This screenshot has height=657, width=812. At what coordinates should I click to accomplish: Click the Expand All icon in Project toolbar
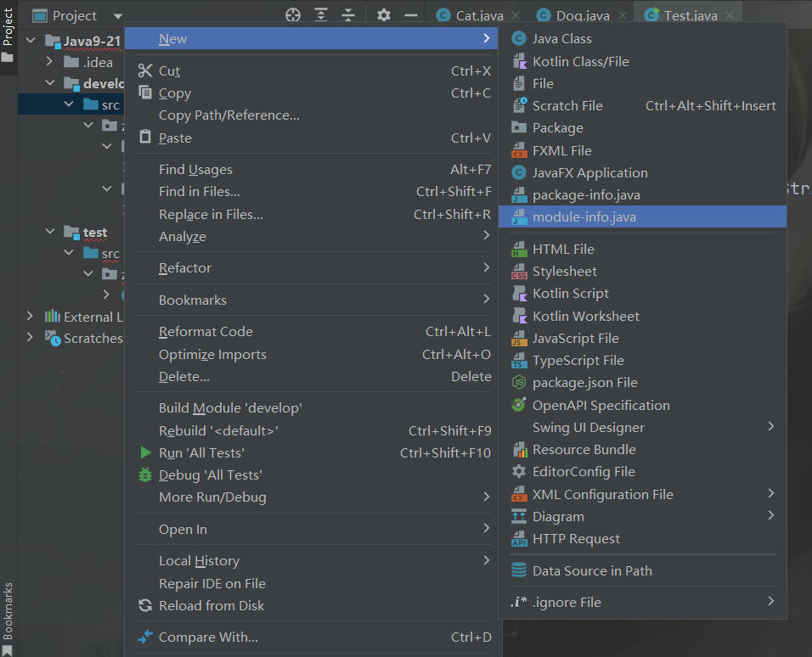click(x=320, y=15)
